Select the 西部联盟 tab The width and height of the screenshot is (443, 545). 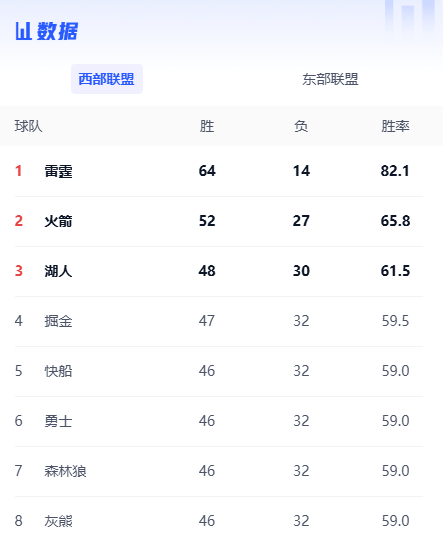[107, 79]
